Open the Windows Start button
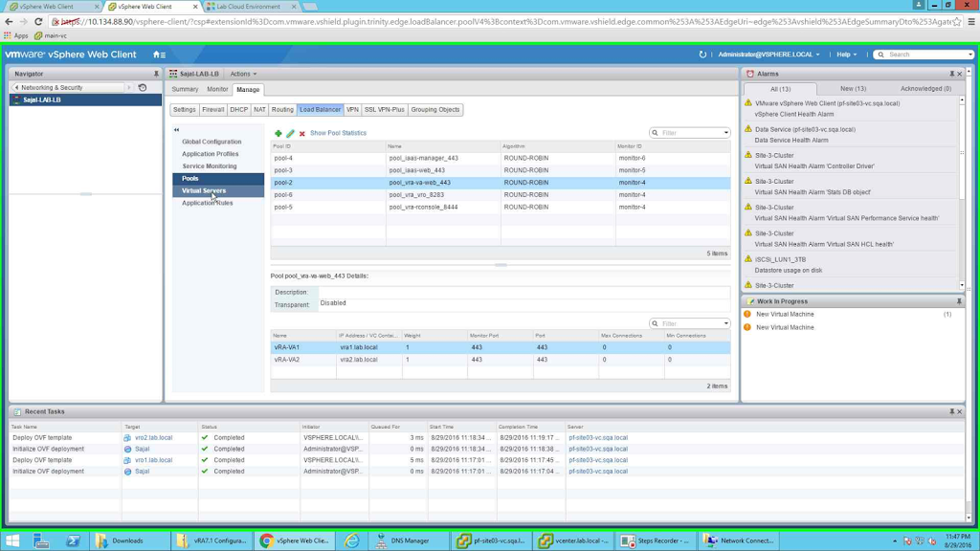Image resolution: width=980 pixels, height=551 pixels. click(12, 540)
